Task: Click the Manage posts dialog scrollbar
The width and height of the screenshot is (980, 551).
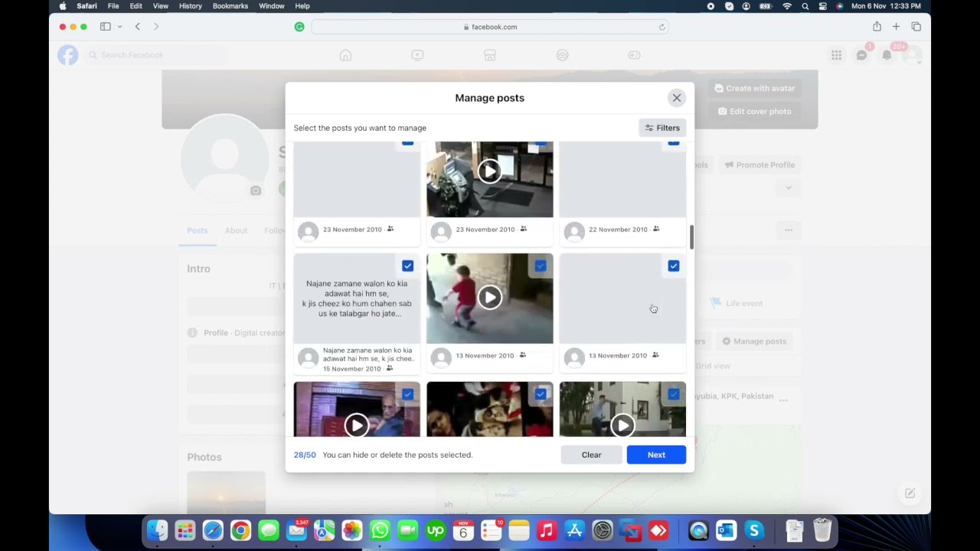Action: pos(691,237)
